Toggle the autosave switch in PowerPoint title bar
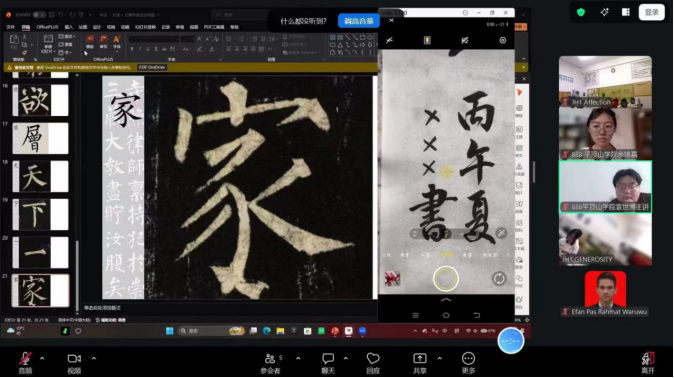The image size is (674, 378). [x=39, y=15]
